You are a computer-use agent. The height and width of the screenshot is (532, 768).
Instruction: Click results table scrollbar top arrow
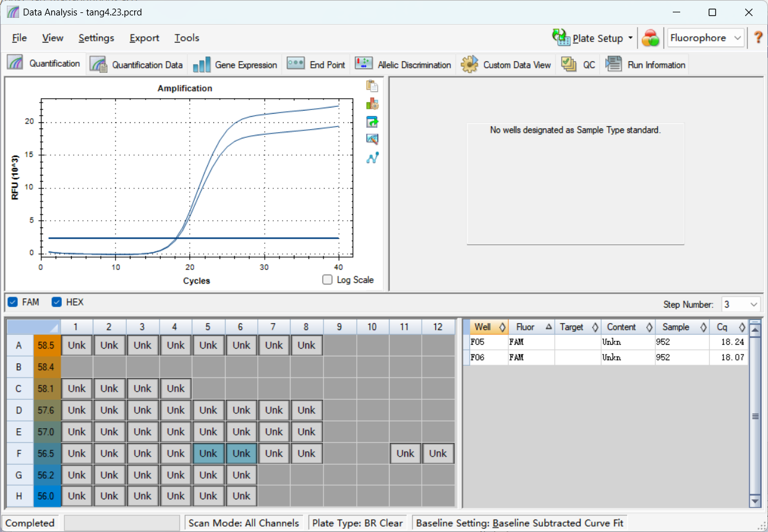pyautogui.click(x=755, y=329)
